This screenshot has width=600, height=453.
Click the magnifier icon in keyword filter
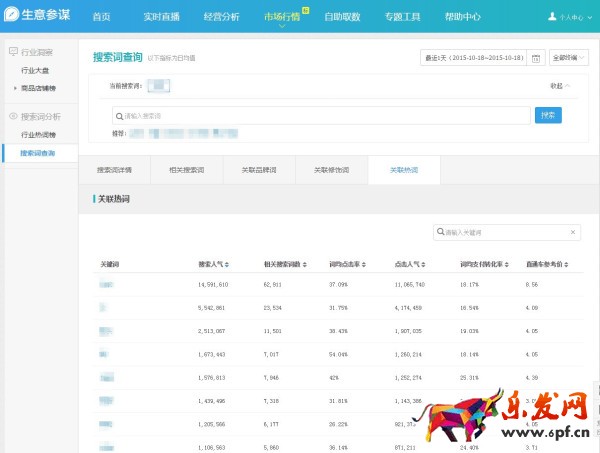[x=440, y=232]
